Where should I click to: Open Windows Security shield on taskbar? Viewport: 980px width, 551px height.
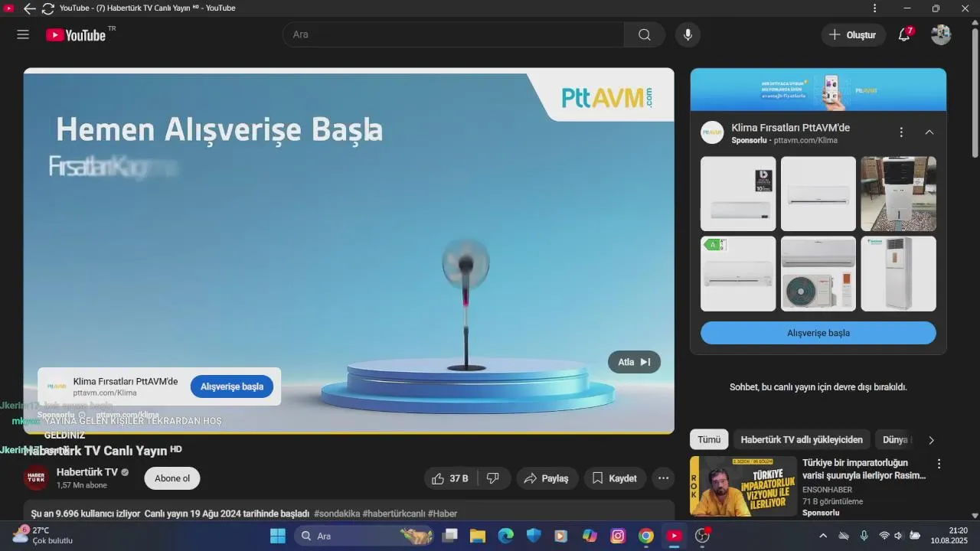[534, 536]
